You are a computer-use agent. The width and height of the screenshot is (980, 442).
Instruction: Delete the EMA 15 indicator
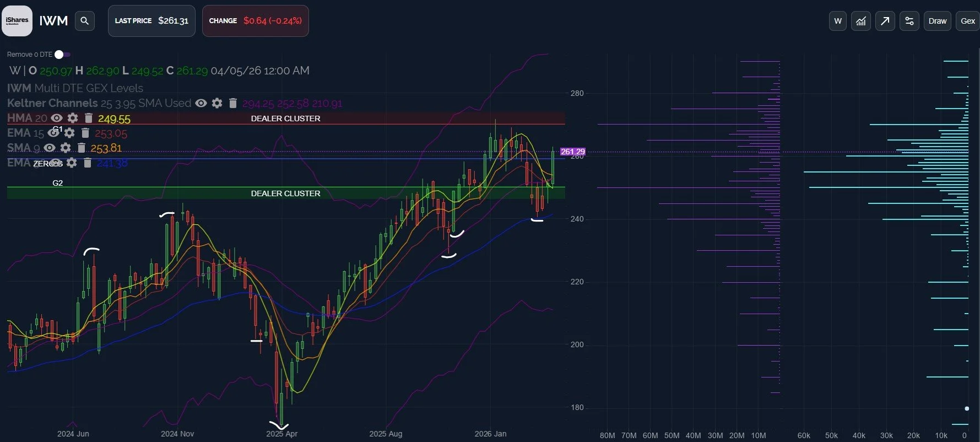tap(85, 133)
